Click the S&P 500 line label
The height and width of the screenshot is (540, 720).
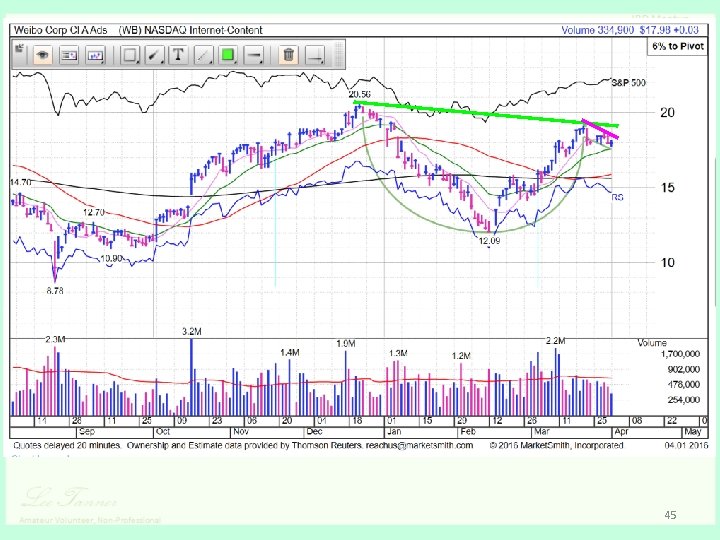point(629,83)
